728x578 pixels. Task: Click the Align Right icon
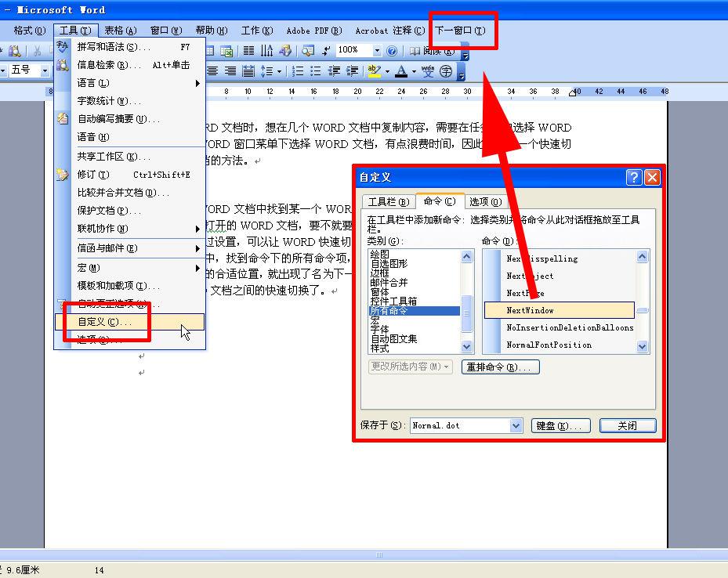point(230,71)
